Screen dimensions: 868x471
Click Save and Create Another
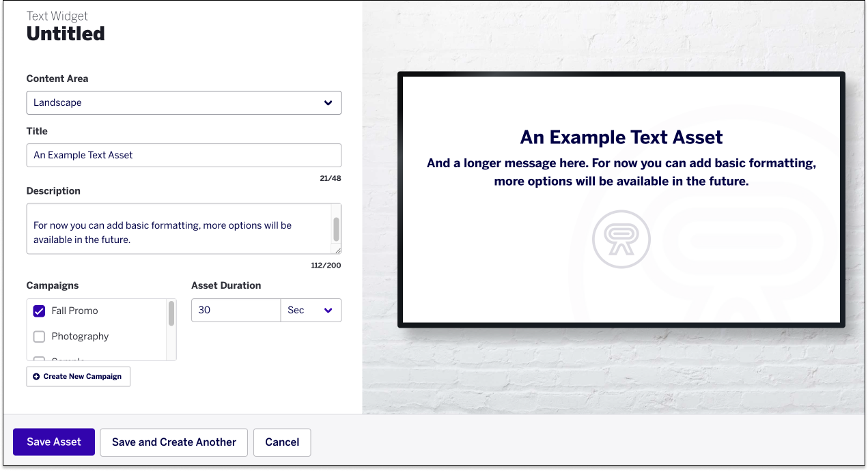pos(173,442)
